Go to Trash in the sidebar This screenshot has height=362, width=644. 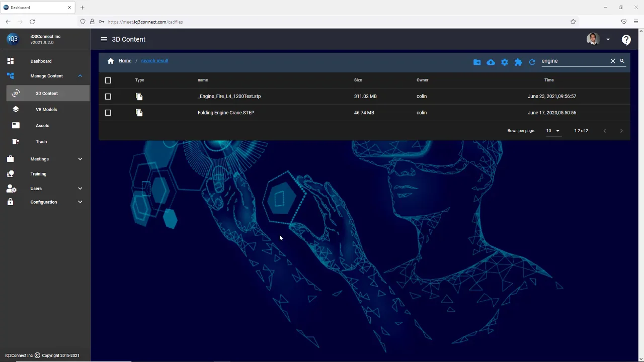[41, 142]
